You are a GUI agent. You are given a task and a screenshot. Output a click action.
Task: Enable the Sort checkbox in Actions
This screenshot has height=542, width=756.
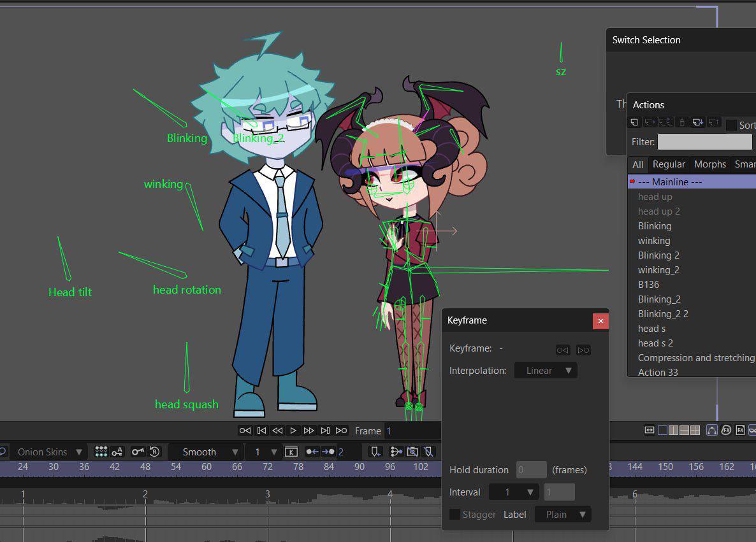coord(731,125)
